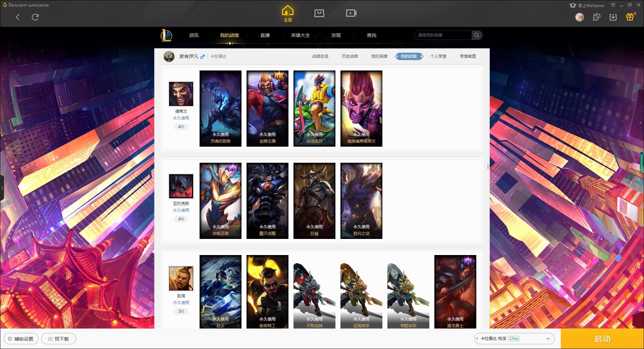Image resolution: width=644 pixels, height=349 pixels.
Task: Open the 直播 tab
Action: [x=265, y=35]
